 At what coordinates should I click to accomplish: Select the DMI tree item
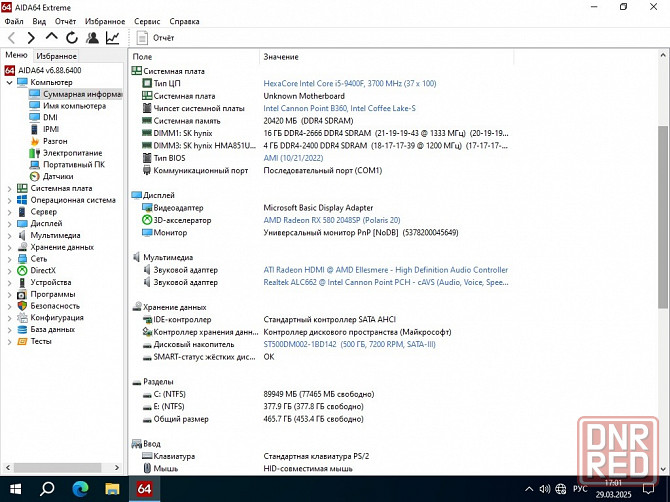pyautogui.click(x=50, y=117)
